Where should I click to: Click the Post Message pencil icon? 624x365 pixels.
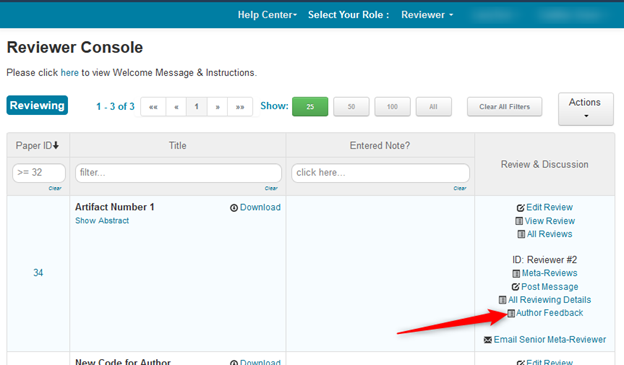515,287
